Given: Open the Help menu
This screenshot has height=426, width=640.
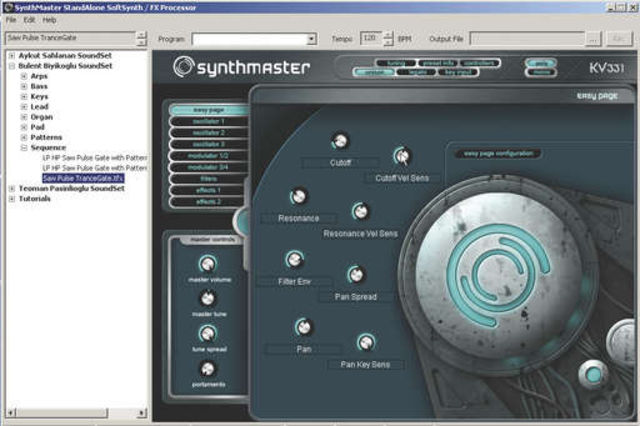Looking at the screenshot, I should click(x=49, y=20).
